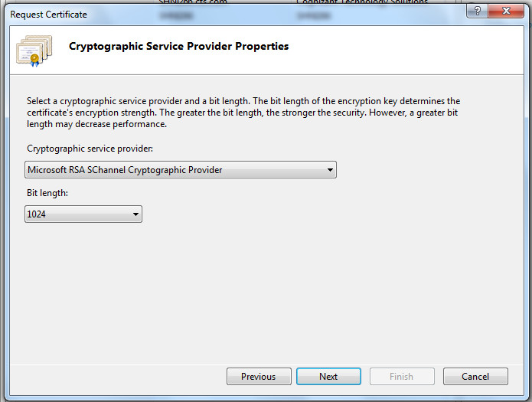532x402 pixels.
Task: Cancel the certificate request wizard
Action: [x=475, y=376]
